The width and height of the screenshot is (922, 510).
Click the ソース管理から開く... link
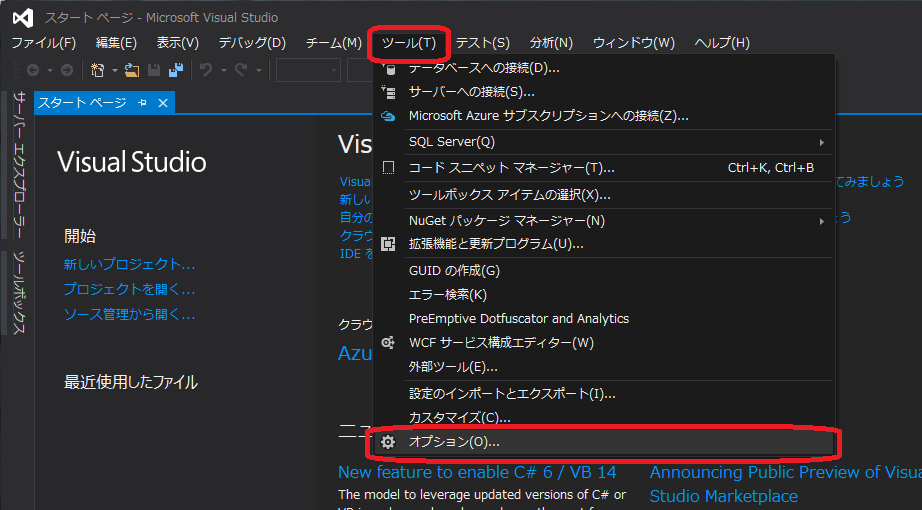tap(129, 314)
